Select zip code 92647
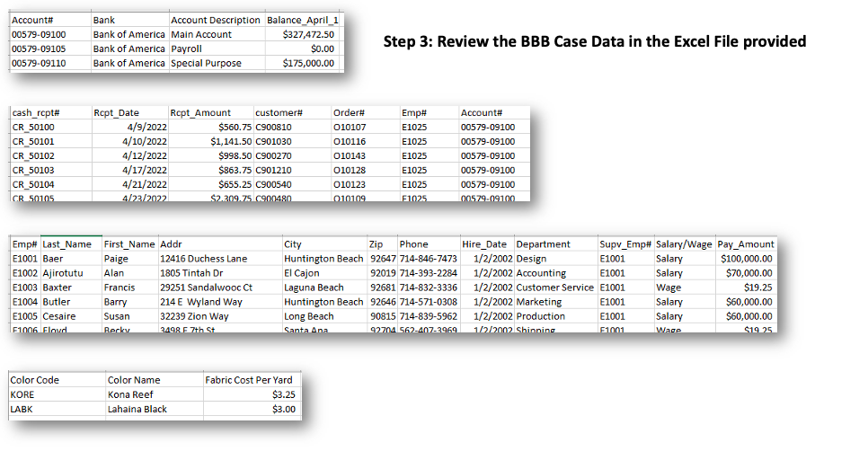 (383, 259)
